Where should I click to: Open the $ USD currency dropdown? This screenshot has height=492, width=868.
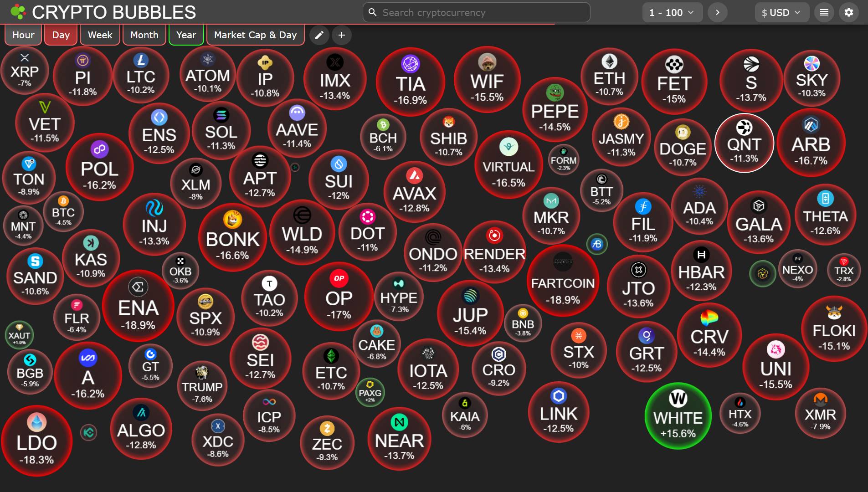[x=782, y=12]
